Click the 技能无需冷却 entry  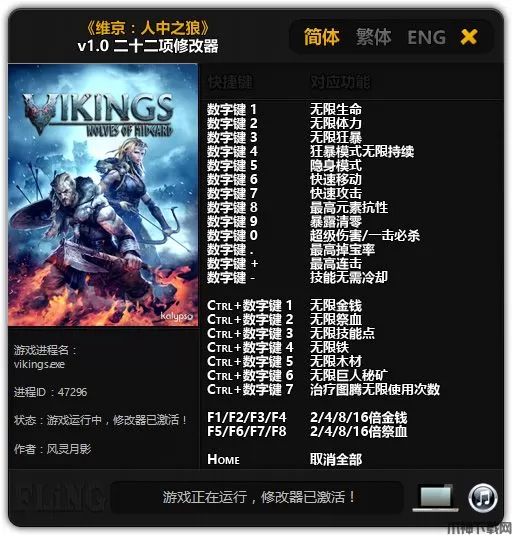349,277
